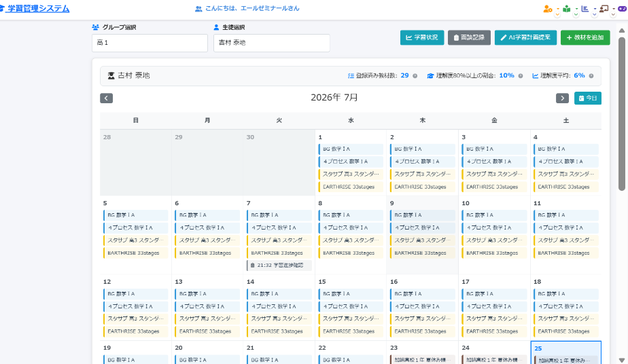Click the scrollbar up arrow
Viewport: 628px width, 364px height.
point(622,31)
